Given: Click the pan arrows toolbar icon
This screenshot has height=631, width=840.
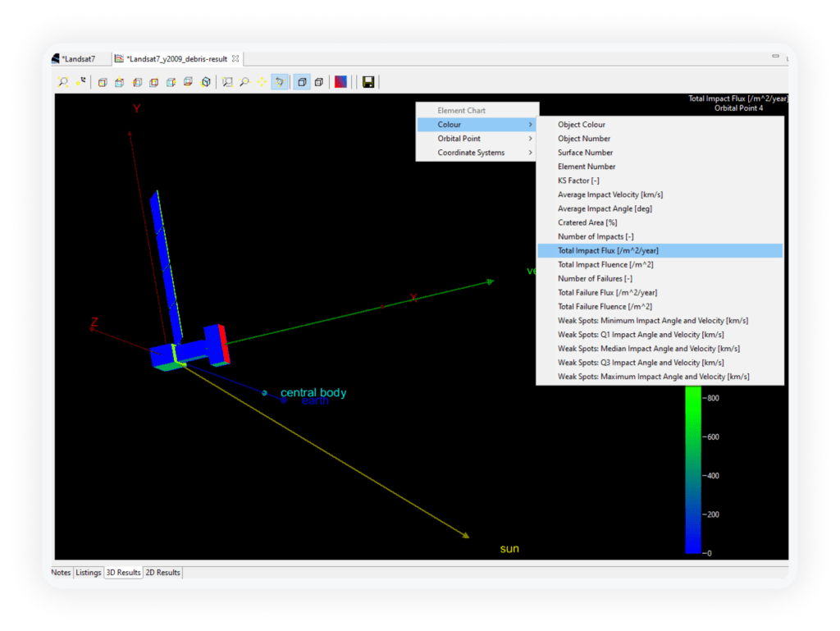Looking at the screenshot, I should coord(262,82).
